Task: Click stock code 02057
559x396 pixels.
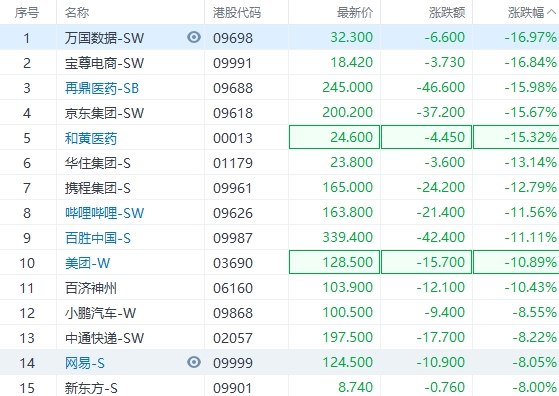Action: pyautogui.click(x=233, y=338)
